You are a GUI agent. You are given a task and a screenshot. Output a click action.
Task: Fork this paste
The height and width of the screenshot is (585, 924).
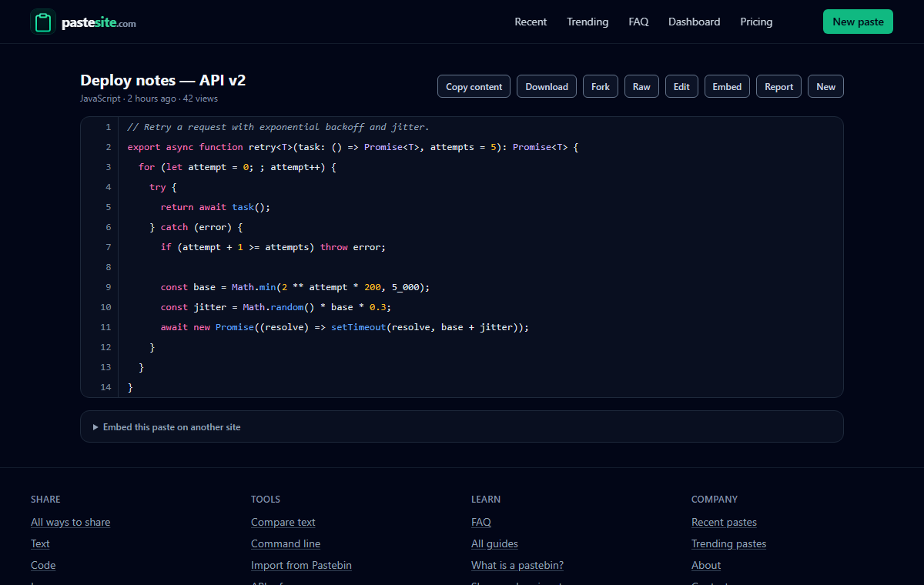[601, 86]
